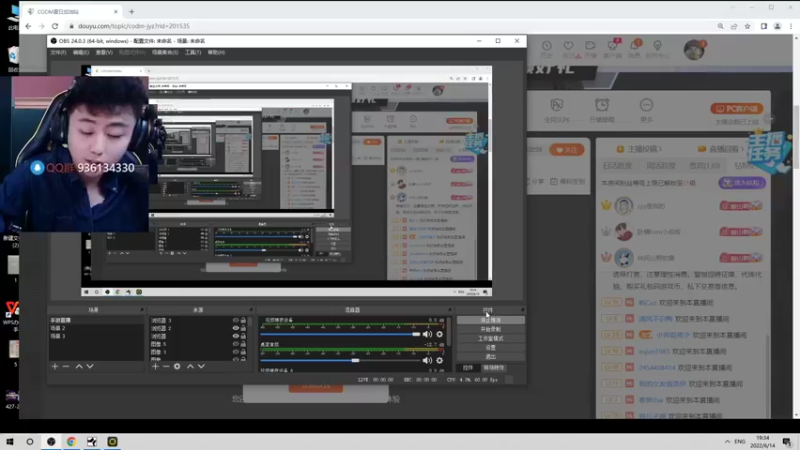The width and height of the screenshot is (800, 450).
Task: Toggle visibility of source 浏览器 2
Action: (x=235, y=328)
